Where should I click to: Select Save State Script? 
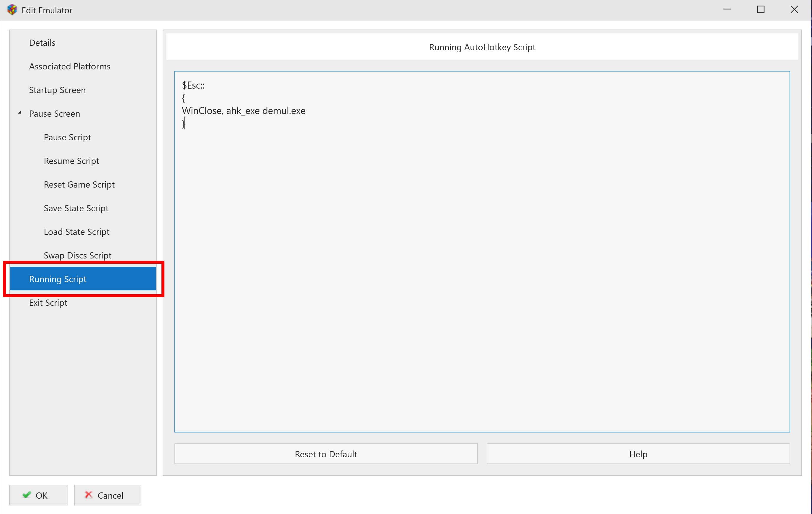point(83,208)
